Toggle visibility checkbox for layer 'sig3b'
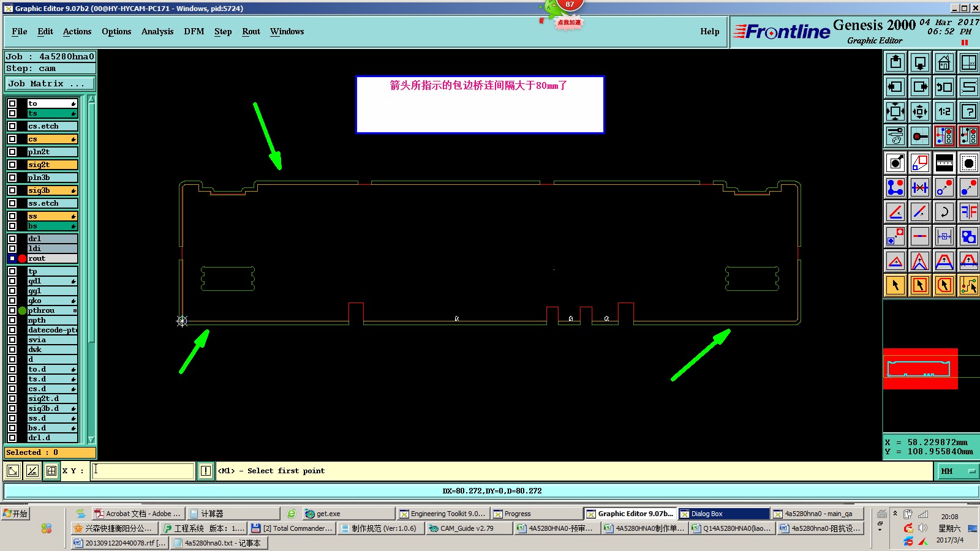The height and width of the screenshot is (551, 980). [x=12, y=190]
